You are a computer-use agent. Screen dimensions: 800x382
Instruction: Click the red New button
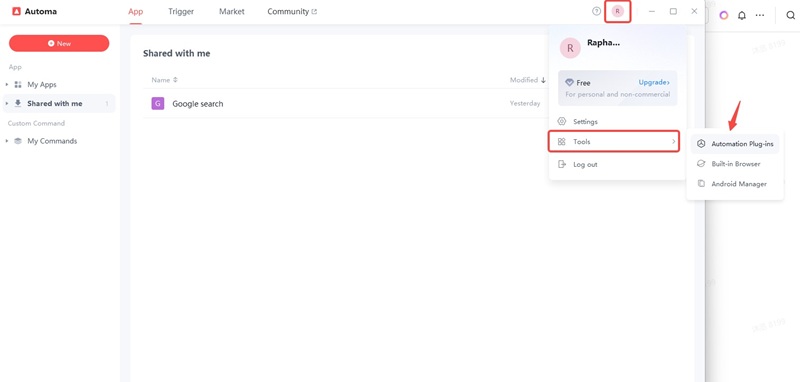(x=59, y=43)
